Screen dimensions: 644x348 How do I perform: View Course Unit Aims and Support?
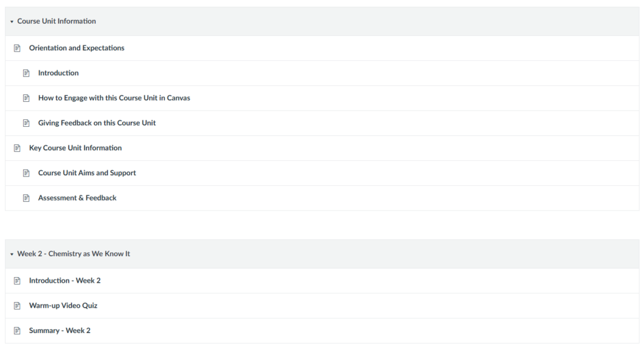(x=87, y=173)
